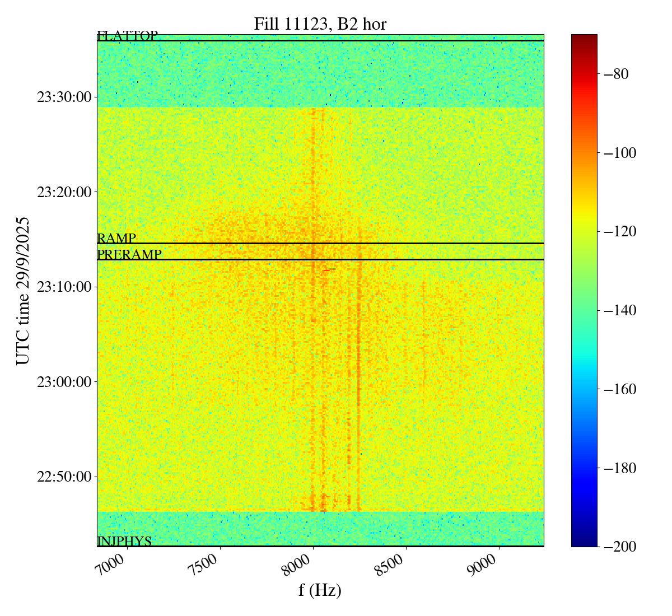Image resolution: width=672 pixels, height=616 pixels.
Task: Select the "UTC time 29/9/2025" y-axis label
Action: click(x=23, y=290)
